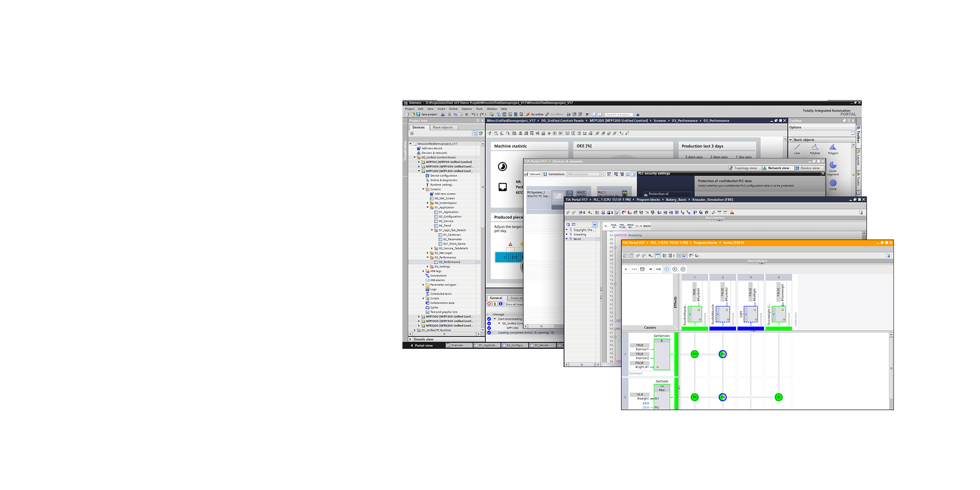Open the Online menu

click(453, 109)
